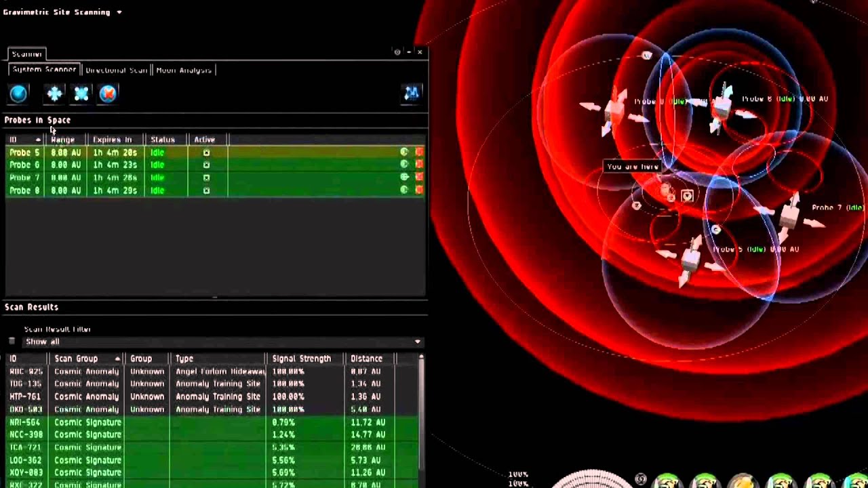Click the blue Analyze scan button
This screenshot has width=868, height=488.
18,94
